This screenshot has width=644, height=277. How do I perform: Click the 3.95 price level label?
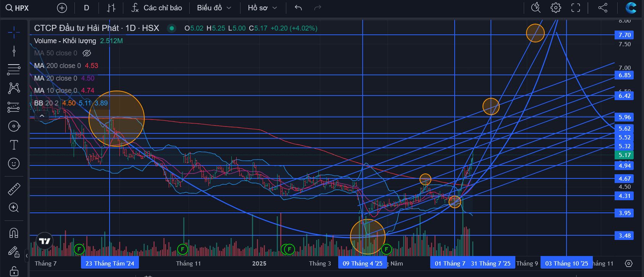click(x=625, y=213)
